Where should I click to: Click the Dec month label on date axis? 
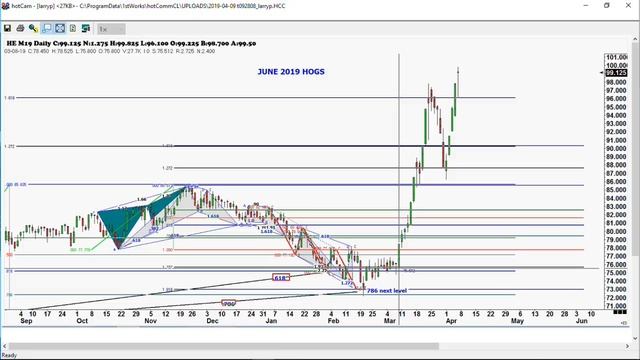212,321
